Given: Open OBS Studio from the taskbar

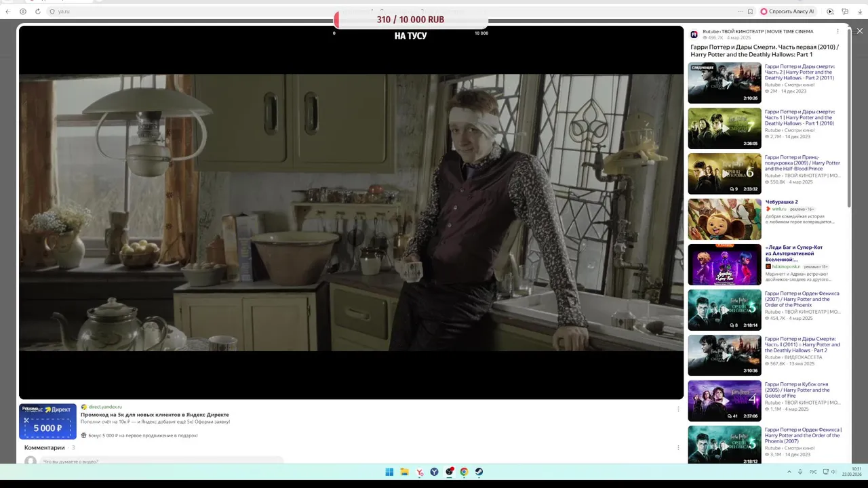Looking at the screenshot, I should (x=449, y=472).
